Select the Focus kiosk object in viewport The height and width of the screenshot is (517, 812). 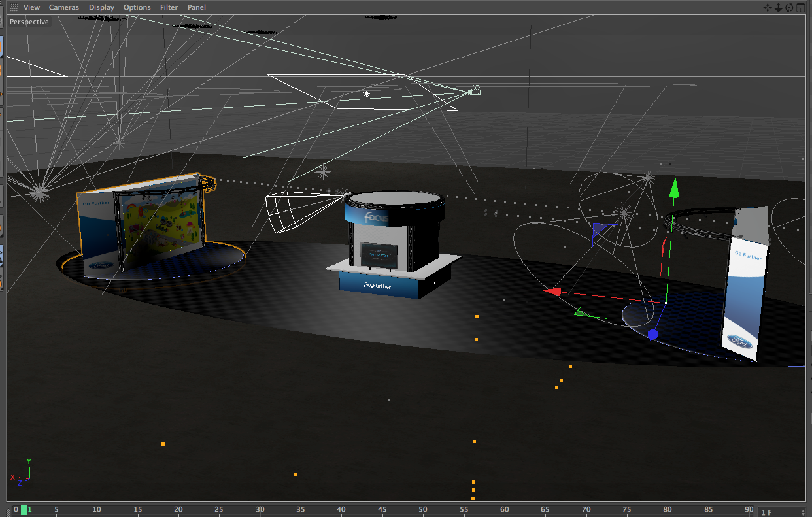point(392,242)
